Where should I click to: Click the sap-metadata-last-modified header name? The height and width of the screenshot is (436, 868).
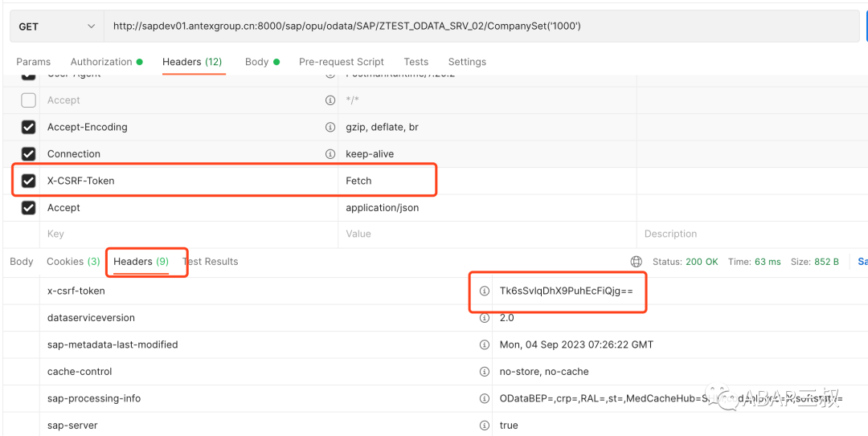[113, 344]
